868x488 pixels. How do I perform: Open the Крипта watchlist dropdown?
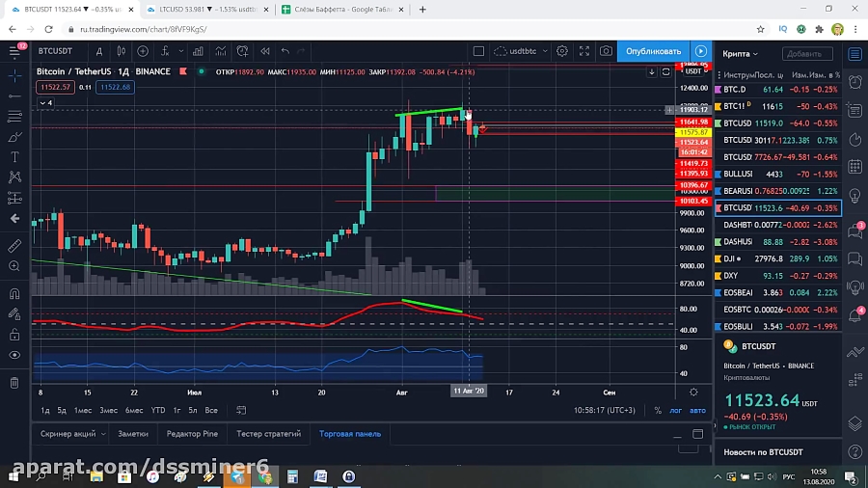pyautogui.click(x=740, y=54)
